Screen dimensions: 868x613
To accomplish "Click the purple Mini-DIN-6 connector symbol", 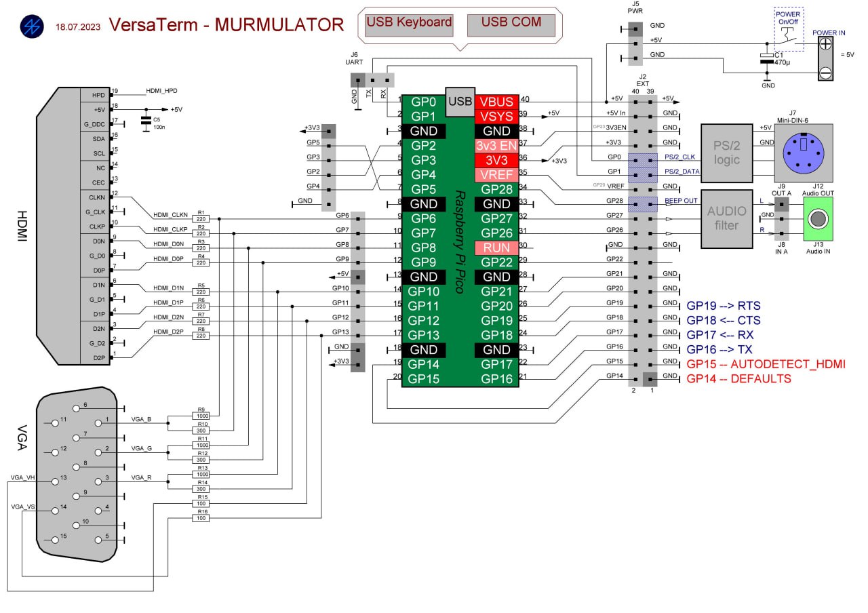I will click(x=804, y=152).
